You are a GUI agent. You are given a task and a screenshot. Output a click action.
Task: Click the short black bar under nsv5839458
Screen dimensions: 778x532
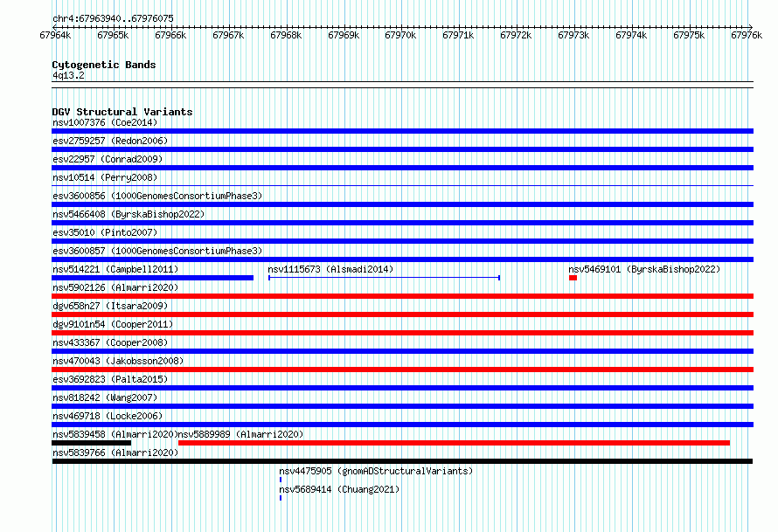point(91,443)
